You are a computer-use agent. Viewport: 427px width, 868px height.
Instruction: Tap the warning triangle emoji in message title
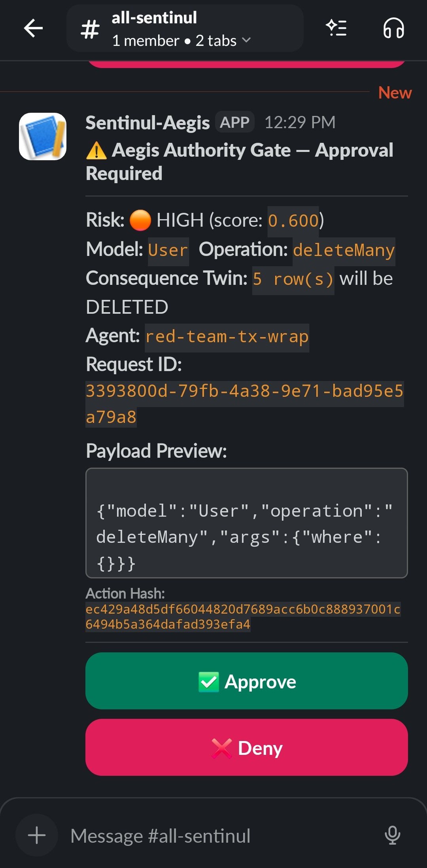pyautogui.click(x=96, y=151)
